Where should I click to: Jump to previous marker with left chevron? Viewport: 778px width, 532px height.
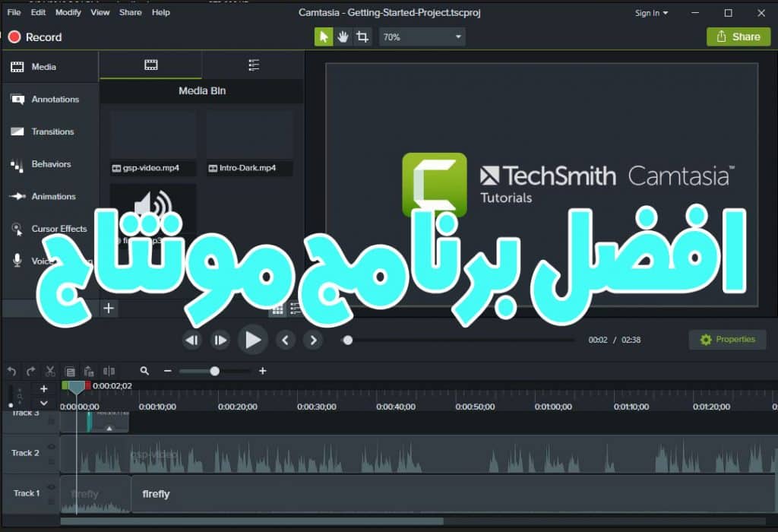point(286,340)
